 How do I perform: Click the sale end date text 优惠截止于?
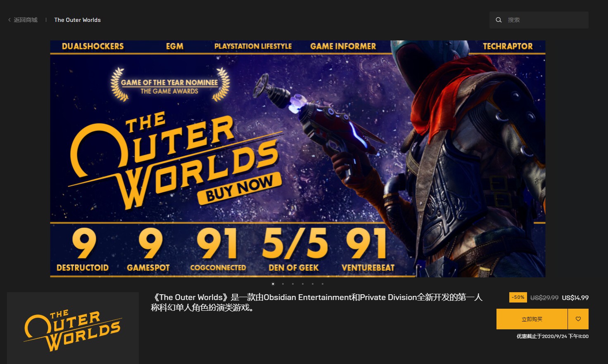click(x=552, y=336)
